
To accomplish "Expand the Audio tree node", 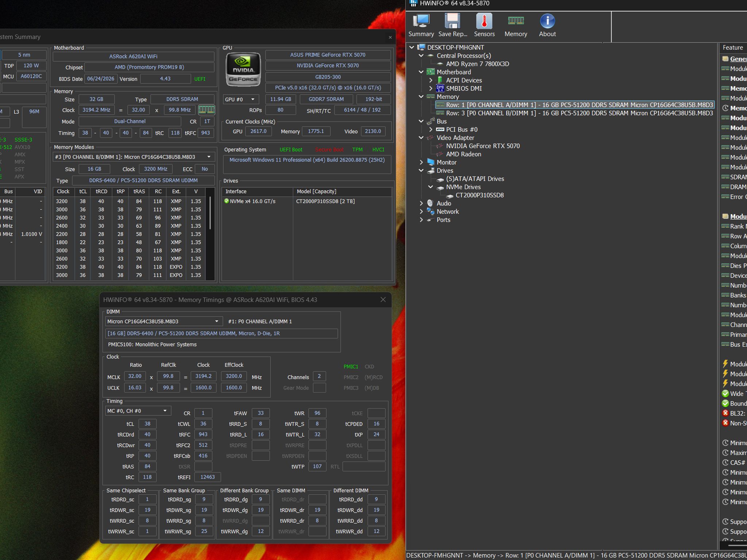I will [x=421, y=203].
